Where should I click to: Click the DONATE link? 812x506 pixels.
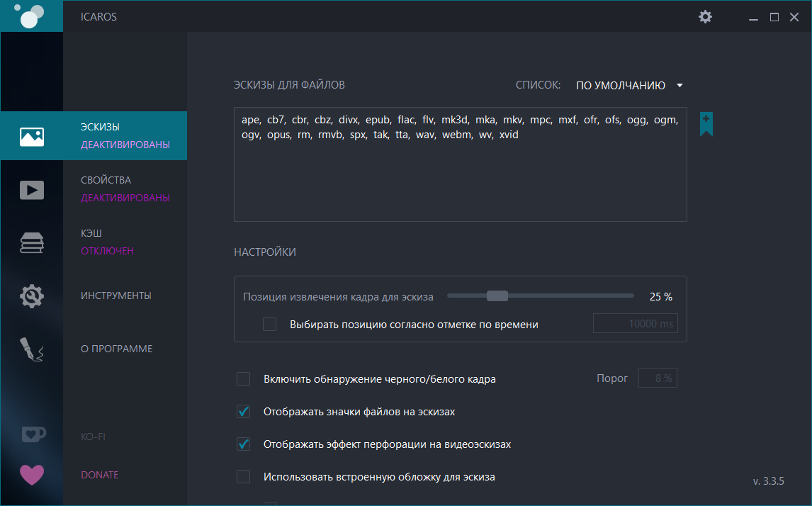coord(100,475)
